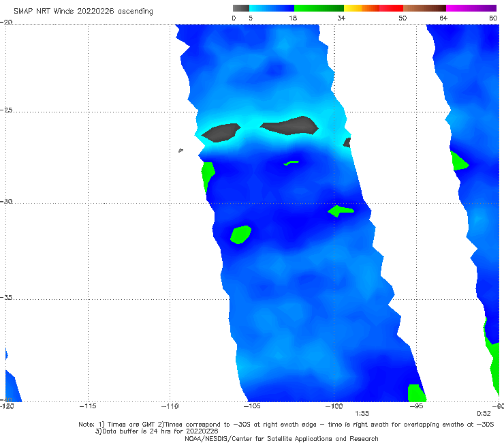Click the '50' color bar label
Screen dimensions: 504x443
403,18
